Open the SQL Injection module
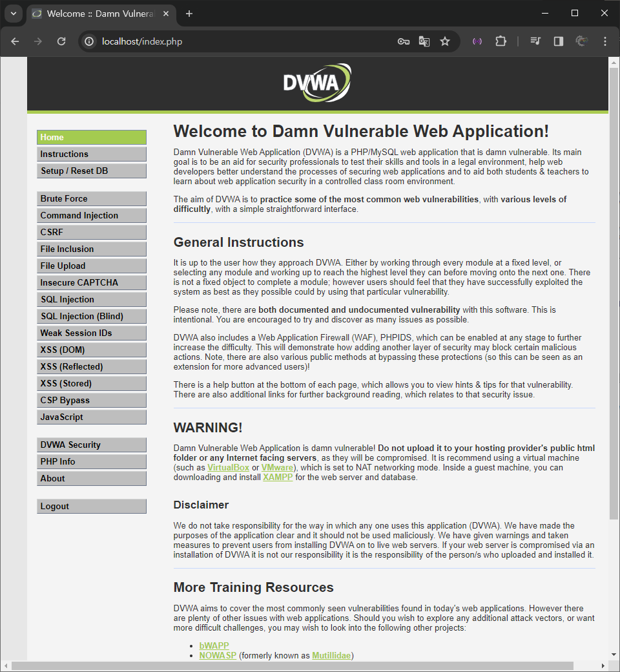The width and height of the screenshot is (620, 672). [x=92, y=299]
